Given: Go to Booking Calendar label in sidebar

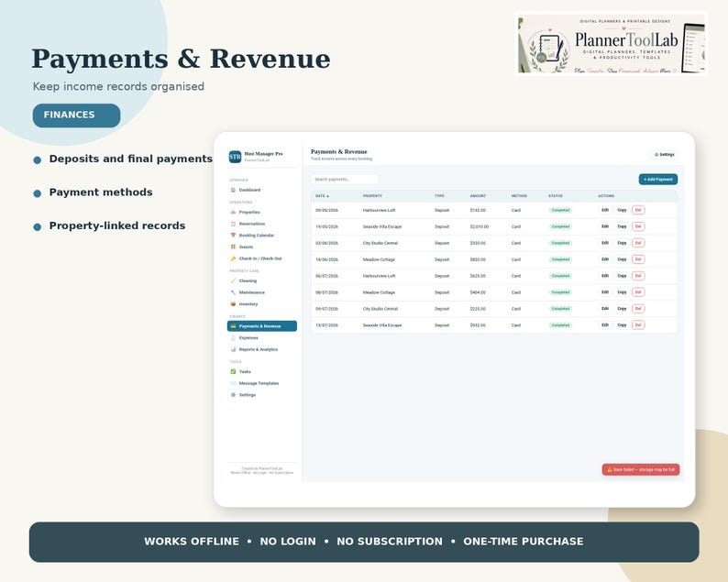Looking at the screenshot, I should click(257, 236).
